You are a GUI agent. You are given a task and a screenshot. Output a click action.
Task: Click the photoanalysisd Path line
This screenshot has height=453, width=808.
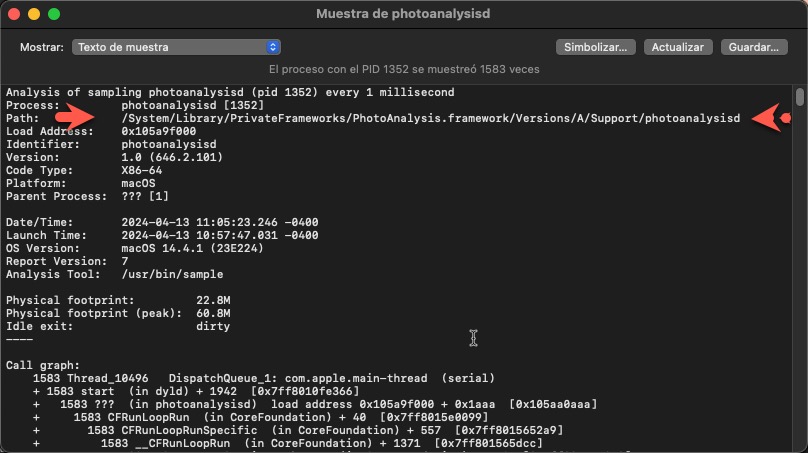(x=430, y=118)
